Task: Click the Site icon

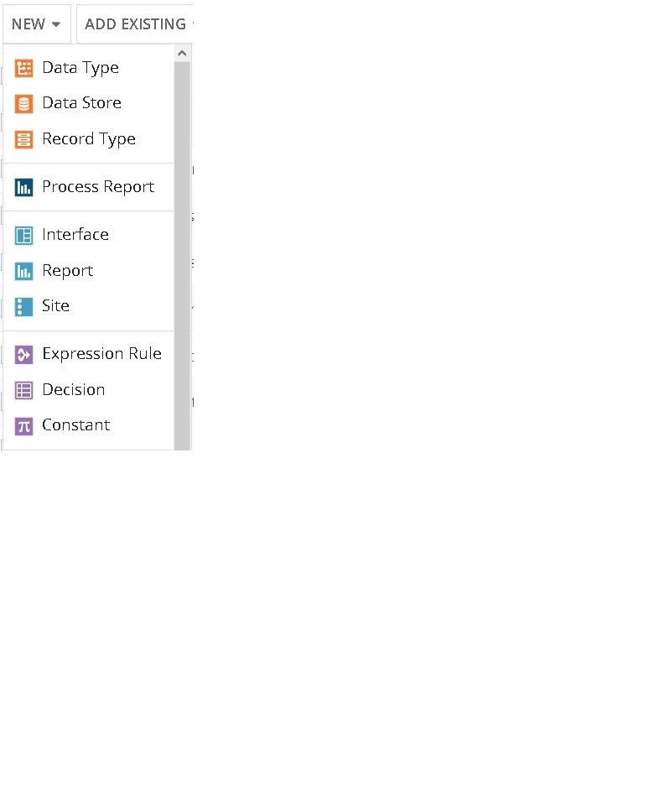Action: pos(23,306)
